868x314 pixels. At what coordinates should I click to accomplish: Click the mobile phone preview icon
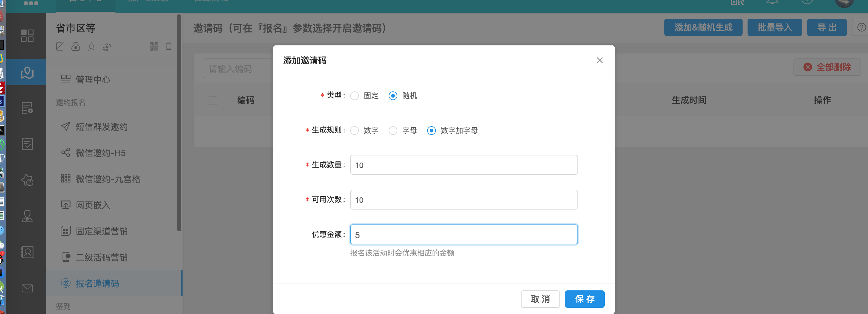pyautogui.click(x=169, y=47)
